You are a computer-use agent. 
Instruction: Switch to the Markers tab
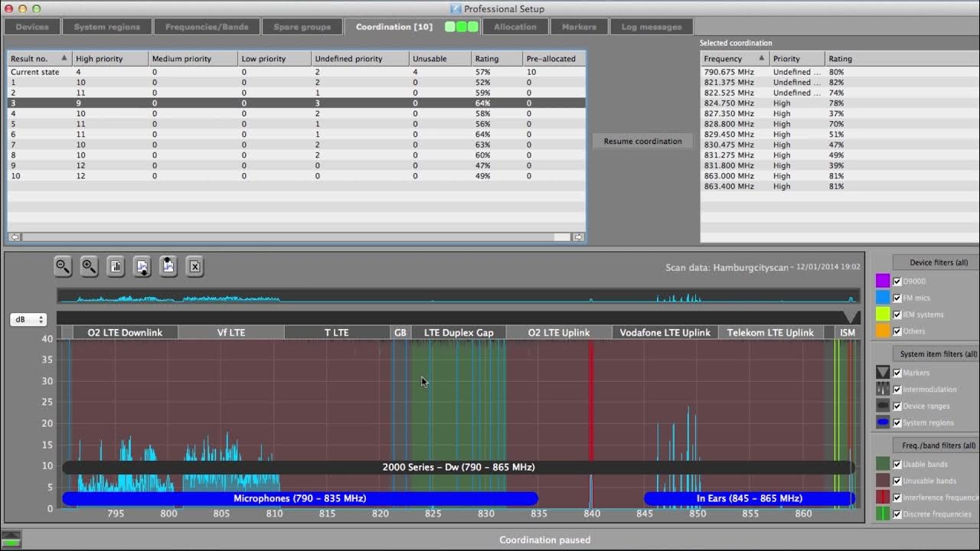(579, 27)
